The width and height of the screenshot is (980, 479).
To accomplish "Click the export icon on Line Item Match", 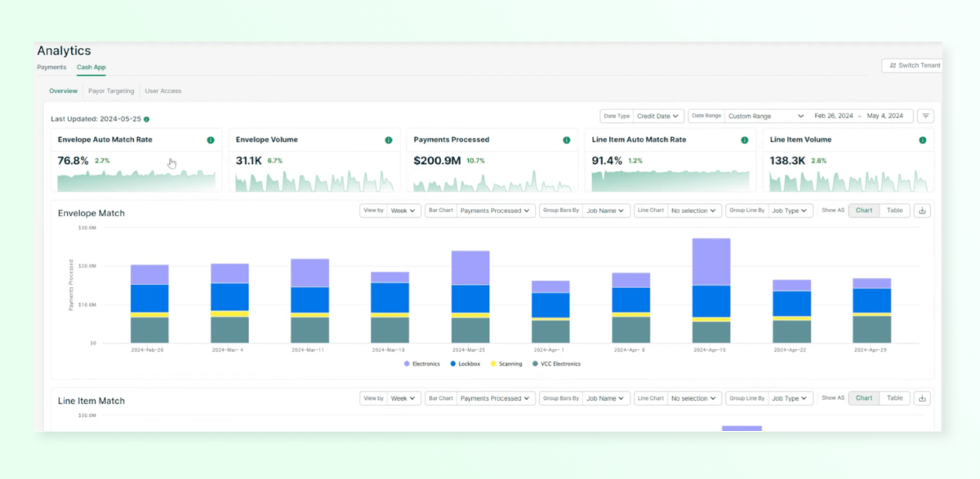I will click(922, 398).
